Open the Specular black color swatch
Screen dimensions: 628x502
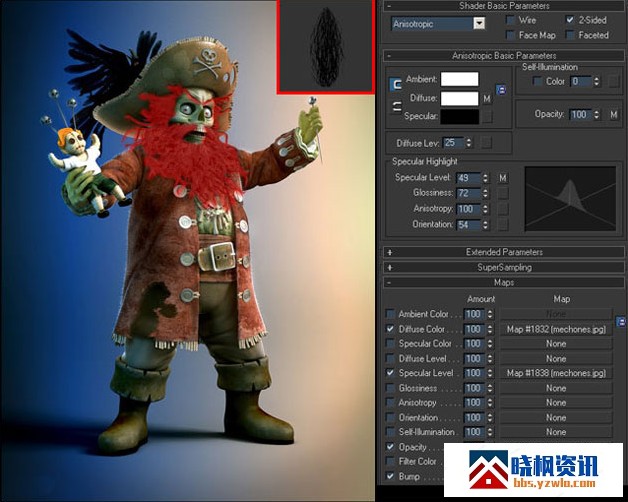point(459,117)
